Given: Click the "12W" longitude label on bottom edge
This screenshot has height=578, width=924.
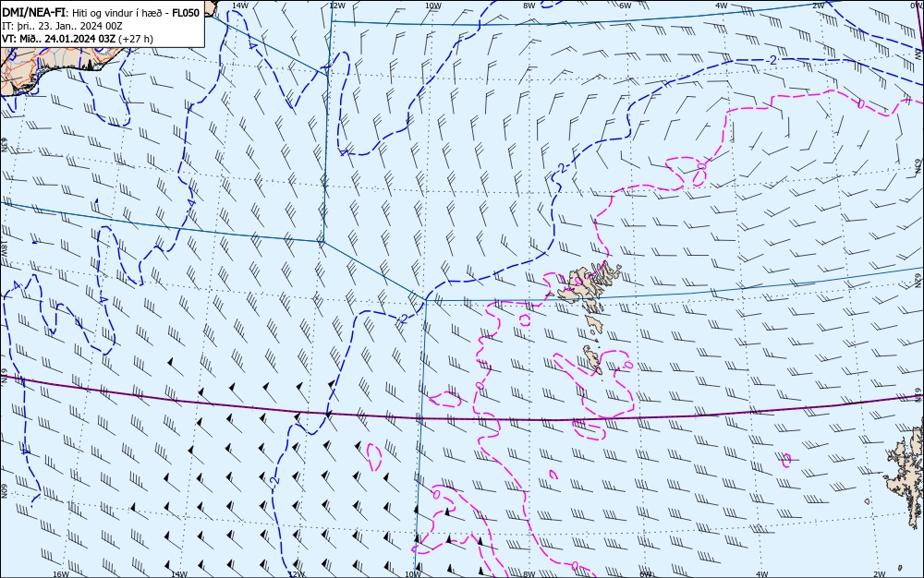Looking at the screenshot, I should (297, 574).
